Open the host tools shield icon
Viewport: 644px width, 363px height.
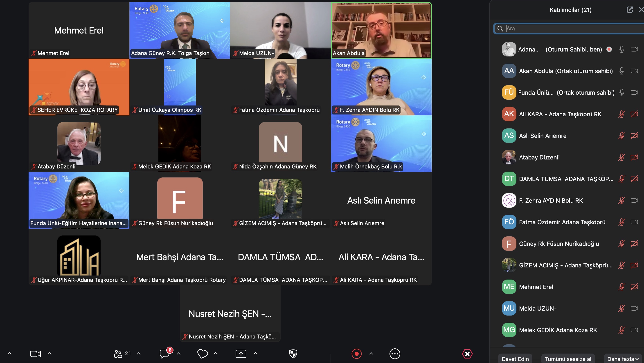293,354
